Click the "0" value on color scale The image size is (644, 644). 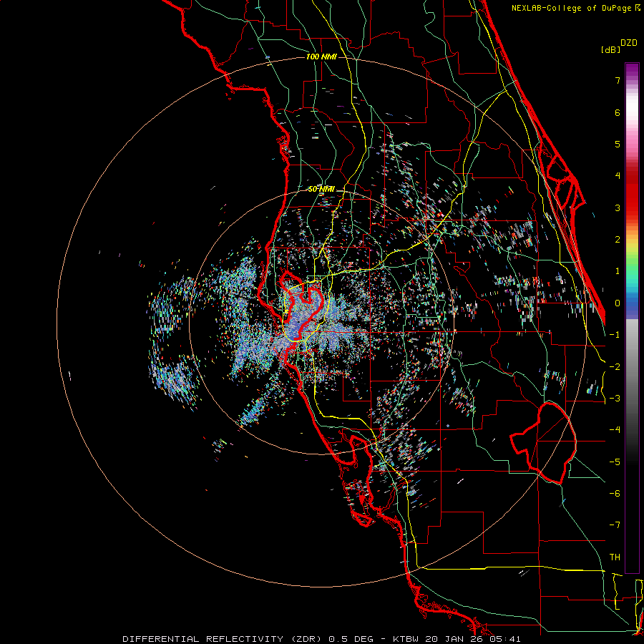pos(618,303)
